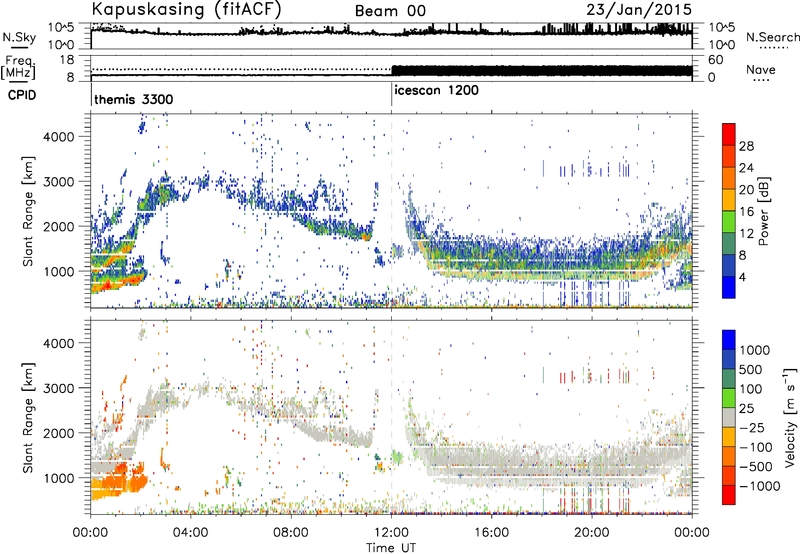Click the left '10^5' noise axis tick
The image size is (800, 554).
coord(61,27)
